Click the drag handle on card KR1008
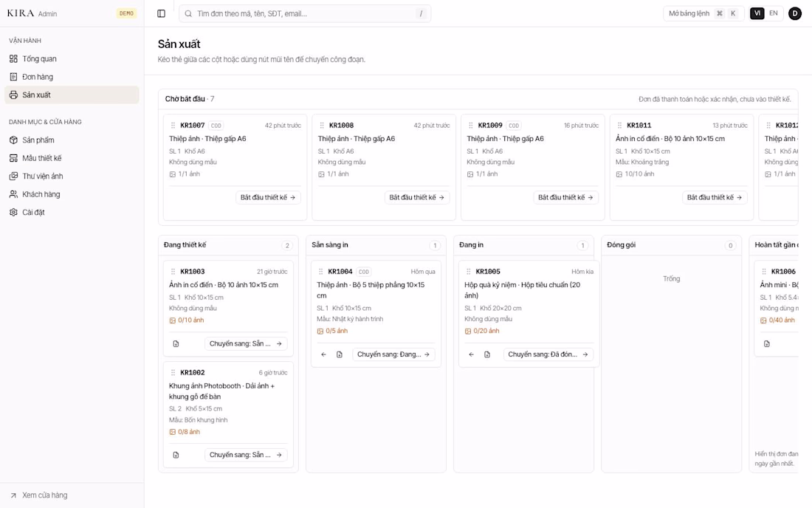The height and width of the screenshot is (508, 812). [322, 126]
